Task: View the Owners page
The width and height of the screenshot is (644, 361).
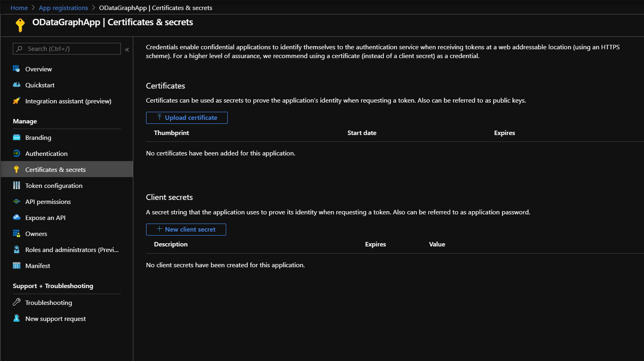Action: pyautogui.click(x=67, y=234)
